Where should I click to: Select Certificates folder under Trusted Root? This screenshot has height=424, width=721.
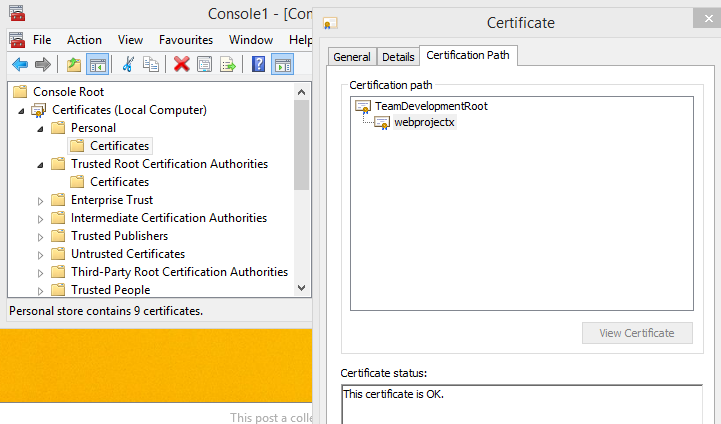click(119, 182)
